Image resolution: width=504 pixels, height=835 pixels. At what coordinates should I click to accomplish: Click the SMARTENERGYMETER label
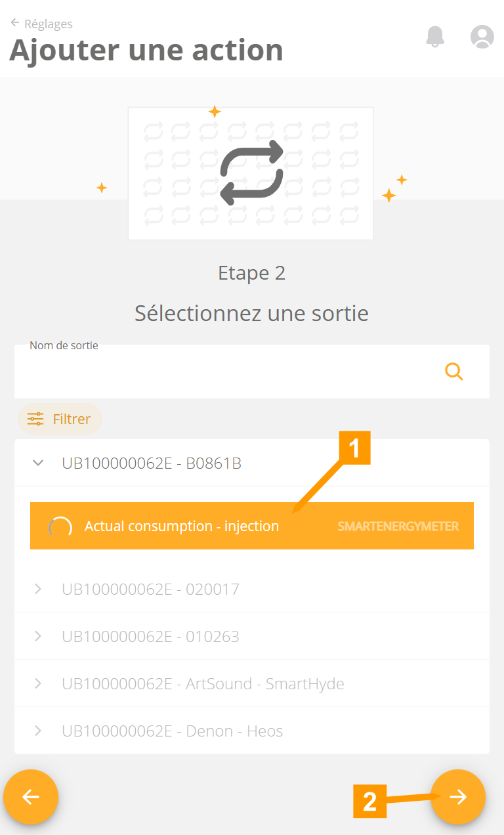point(398,526)
